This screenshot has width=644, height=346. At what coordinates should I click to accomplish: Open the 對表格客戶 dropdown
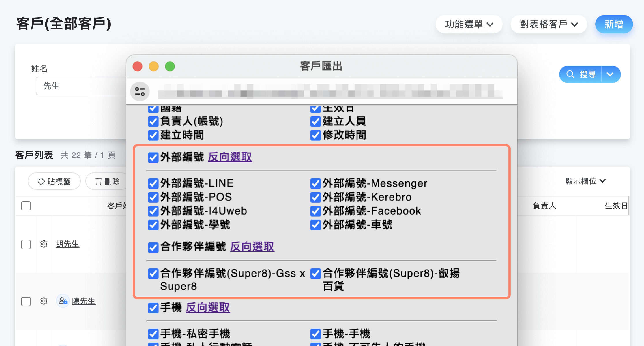click(549, 24)
